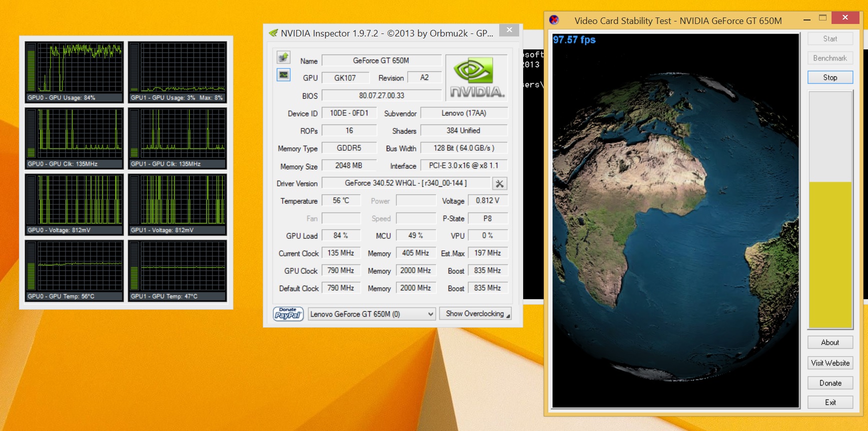The width and height of the screenshot is (868, 431).
Task: Click Temperature field 56 °C
Action: tap(341, 201)
